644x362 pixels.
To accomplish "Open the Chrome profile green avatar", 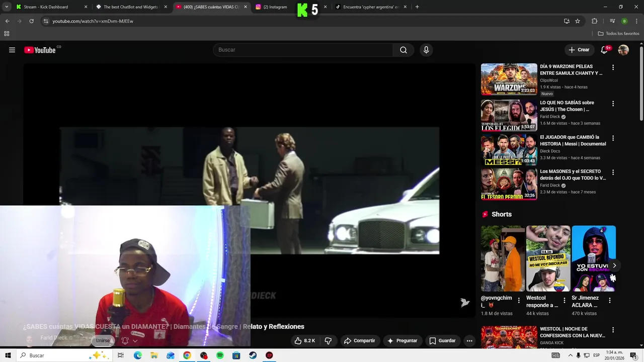I will point(624,21).
